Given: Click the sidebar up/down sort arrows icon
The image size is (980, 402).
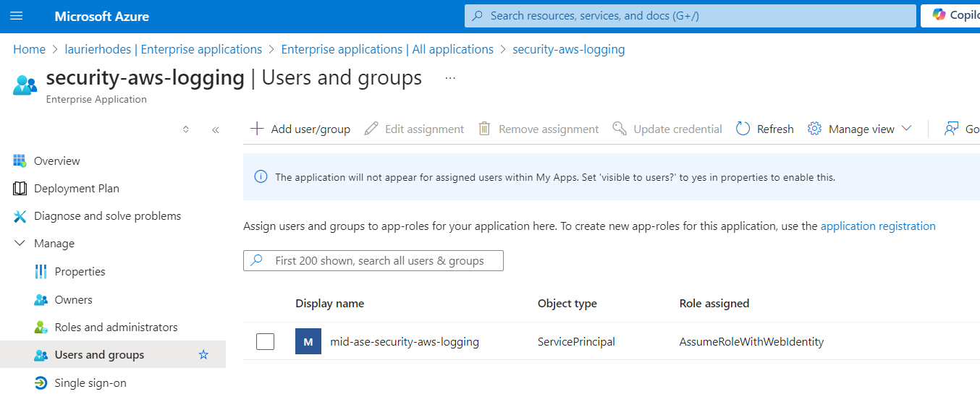Looking at the screenshot, I should (x=186, y=129).
